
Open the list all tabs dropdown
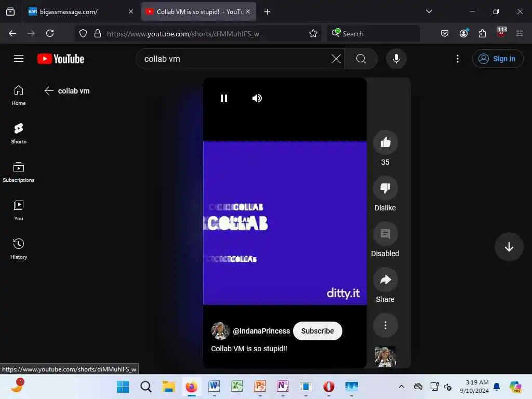[x=429, y=11]
